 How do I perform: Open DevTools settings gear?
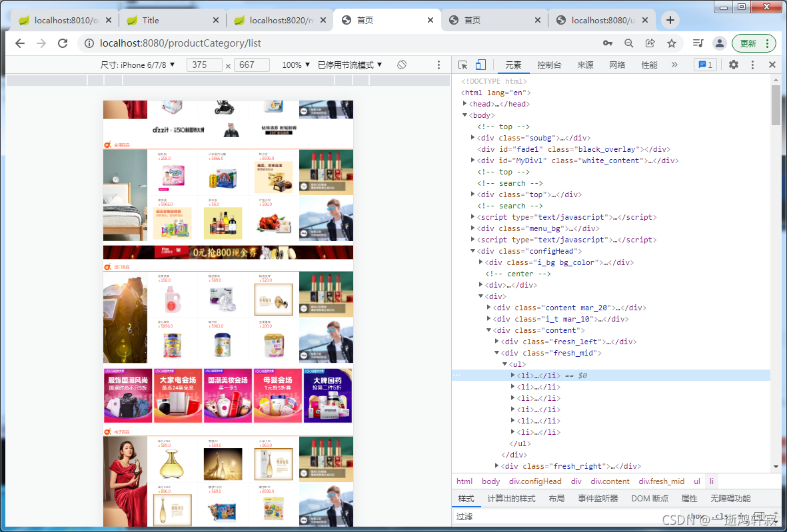pyautogui.click(x=734, y=65)
